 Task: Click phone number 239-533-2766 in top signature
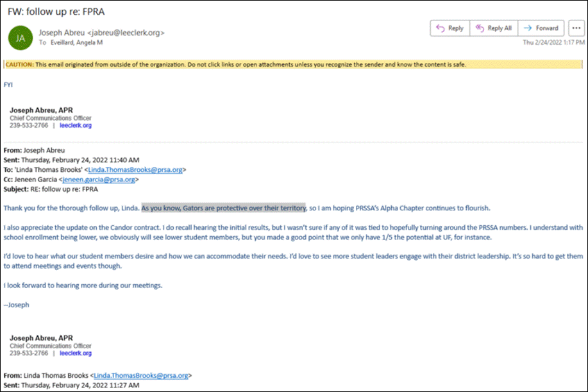tap(29, 126)
